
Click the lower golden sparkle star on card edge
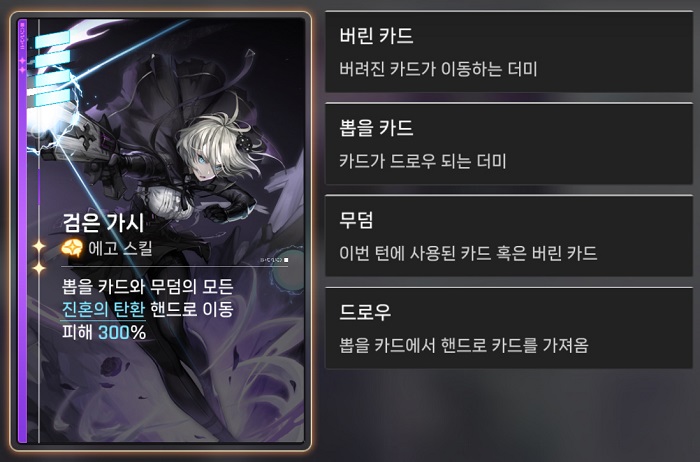[x=39, y=267]
